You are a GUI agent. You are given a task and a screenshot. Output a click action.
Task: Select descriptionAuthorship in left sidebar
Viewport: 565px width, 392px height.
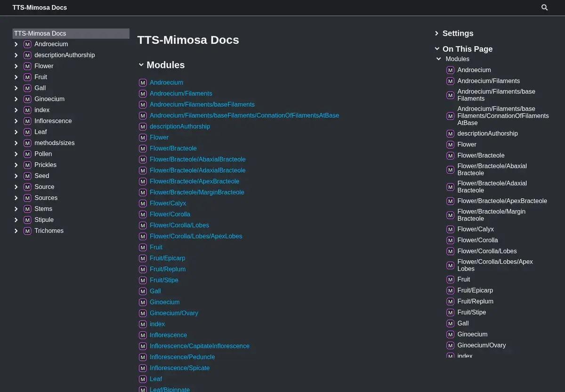(65, 55)
